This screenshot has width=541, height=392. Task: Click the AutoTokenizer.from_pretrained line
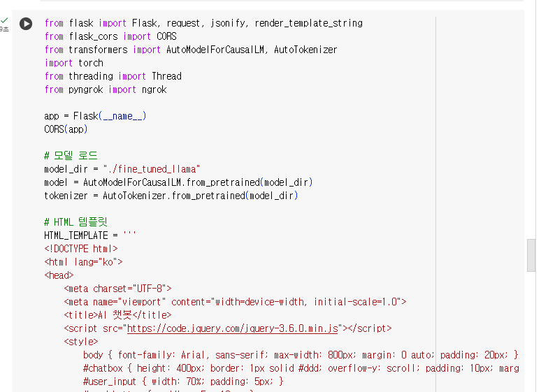[171, 196]
